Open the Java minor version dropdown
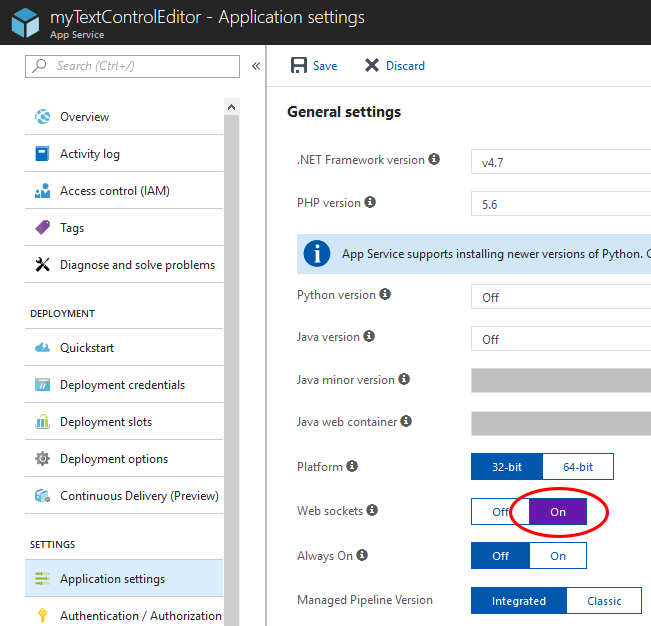The image size is (651, 626). (x=561, y=380)
